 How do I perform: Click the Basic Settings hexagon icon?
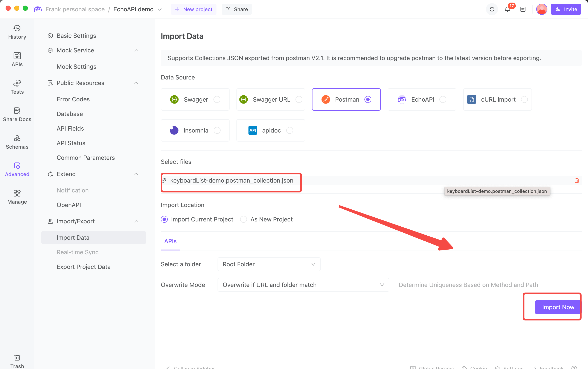(50, 36)
